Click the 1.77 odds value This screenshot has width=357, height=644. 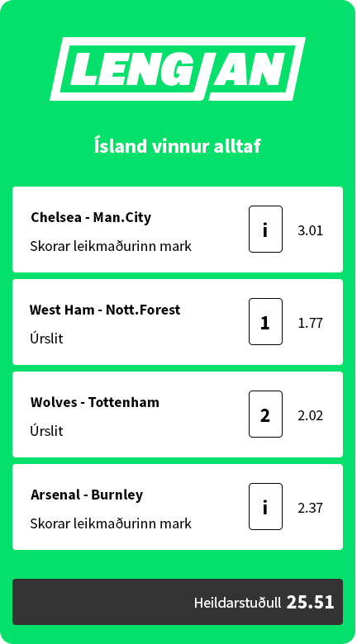[310, 323]
